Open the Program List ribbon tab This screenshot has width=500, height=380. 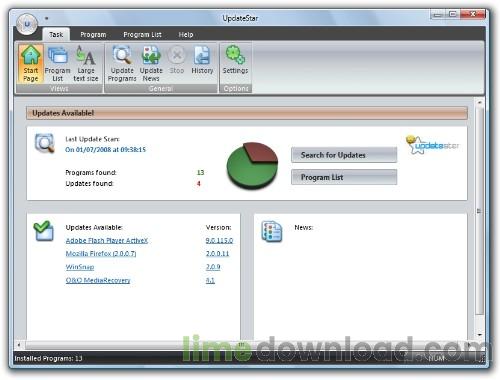click(x=142, y=34)
